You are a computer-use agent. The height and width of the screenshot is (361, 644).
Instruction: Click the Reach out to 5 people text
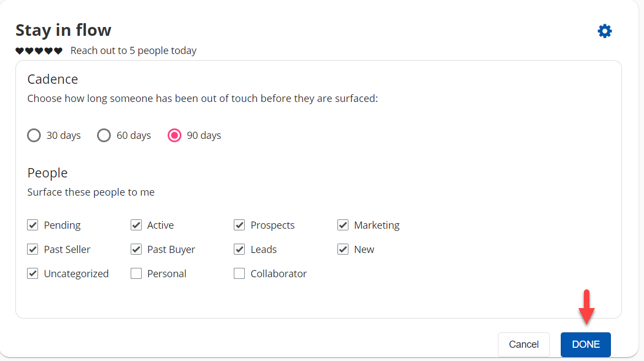(x=133, y=51)
